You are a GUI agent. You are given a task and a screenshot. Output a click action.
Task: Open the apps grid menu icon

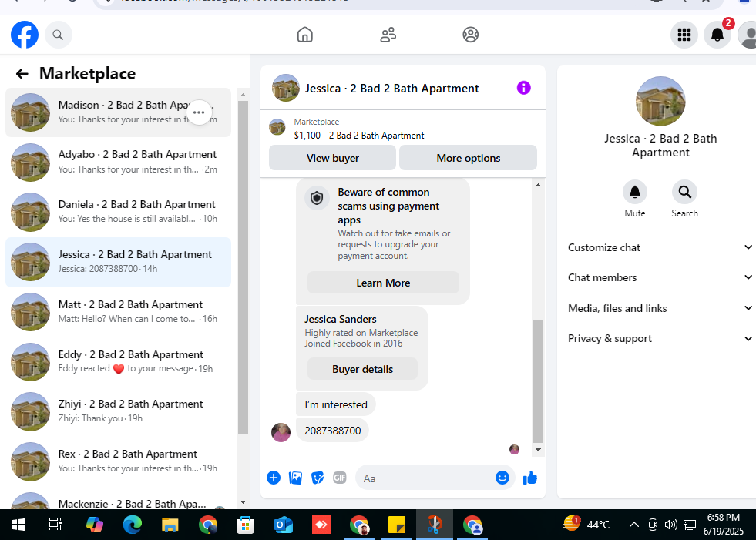coord(684,35)
